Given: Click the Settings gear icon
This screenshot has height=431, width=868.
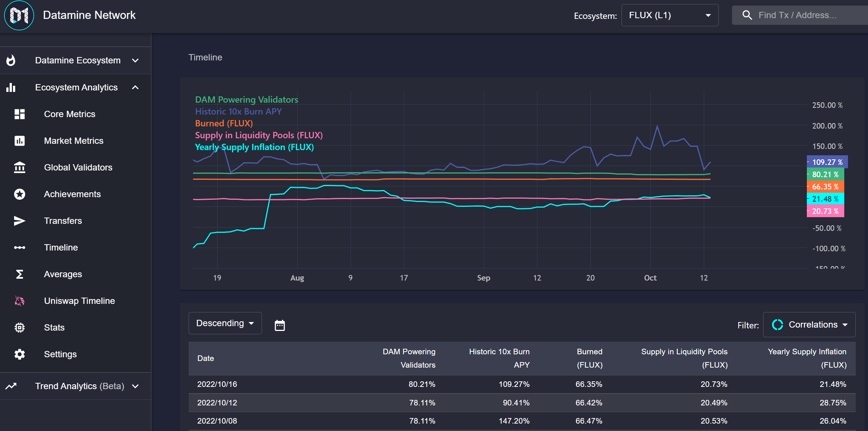Looking at the screenshot, I should [x=20, y=354].
